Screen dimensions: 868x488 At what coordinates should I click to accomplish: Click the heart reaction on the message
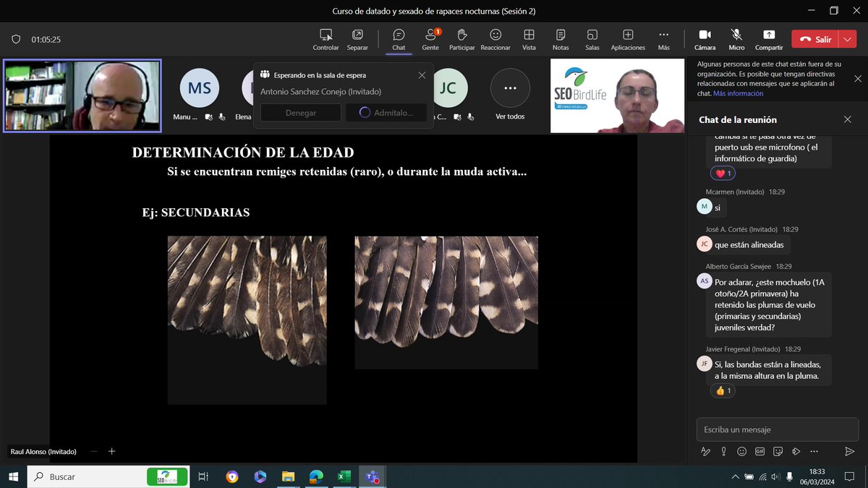coord(723,174)
